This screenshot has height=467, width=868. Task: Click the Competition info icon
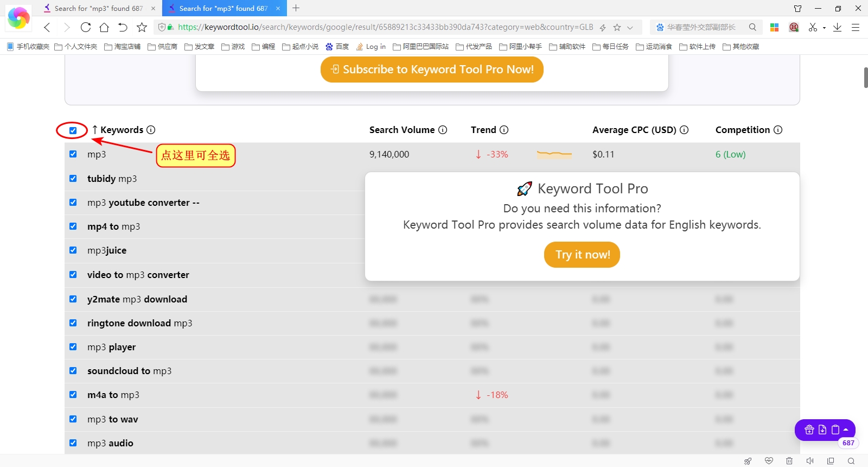[x=778, y=130]
